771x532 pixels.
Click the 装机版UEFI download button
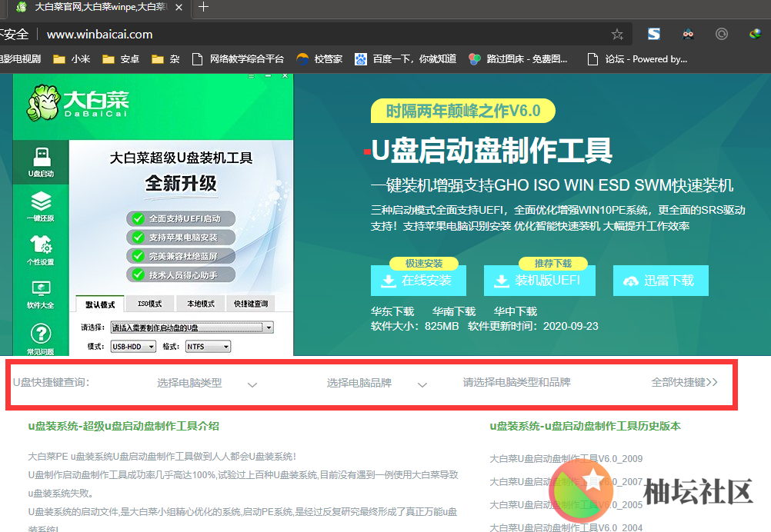[539, 281]
